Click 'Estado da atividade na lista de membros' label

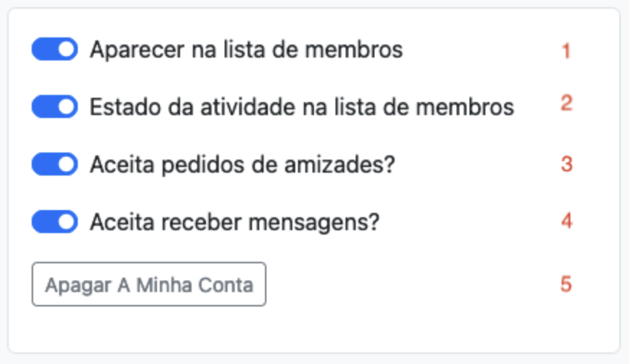click(x=302, y=107)
